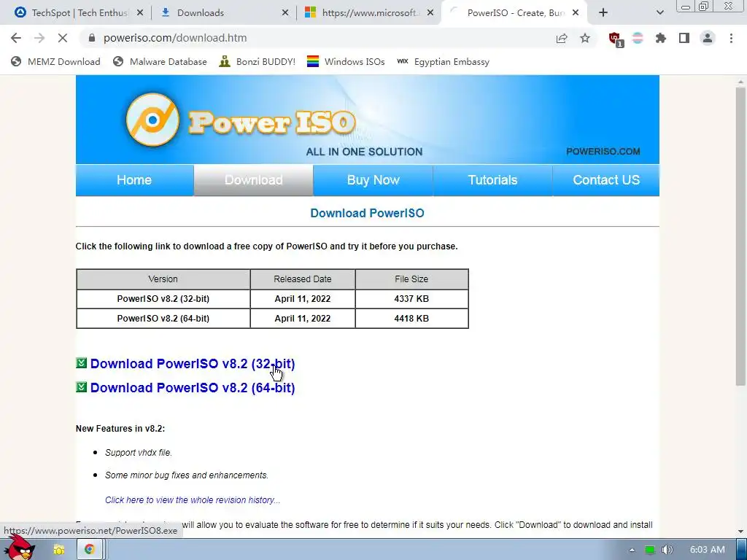Click the PowerISO v8.2 (32-bit) table cell

163,299
